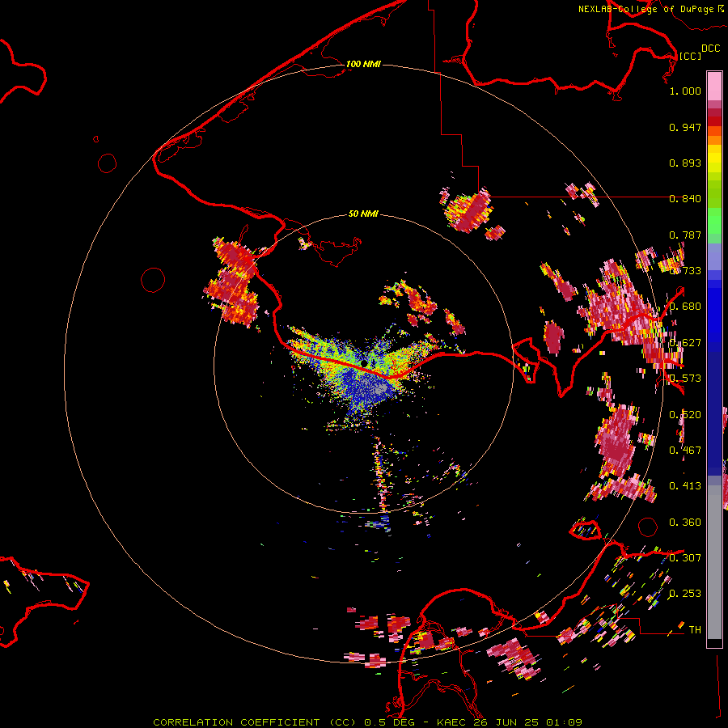Click the DCC label above the color bar
Screen dimensions: 728x728
click(711, 49)
